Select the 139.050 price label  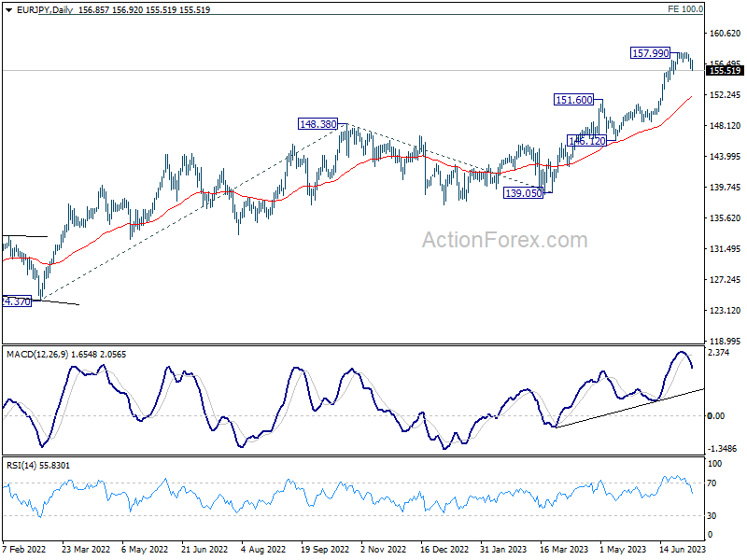pyautogui.click(x=523, y=193)
